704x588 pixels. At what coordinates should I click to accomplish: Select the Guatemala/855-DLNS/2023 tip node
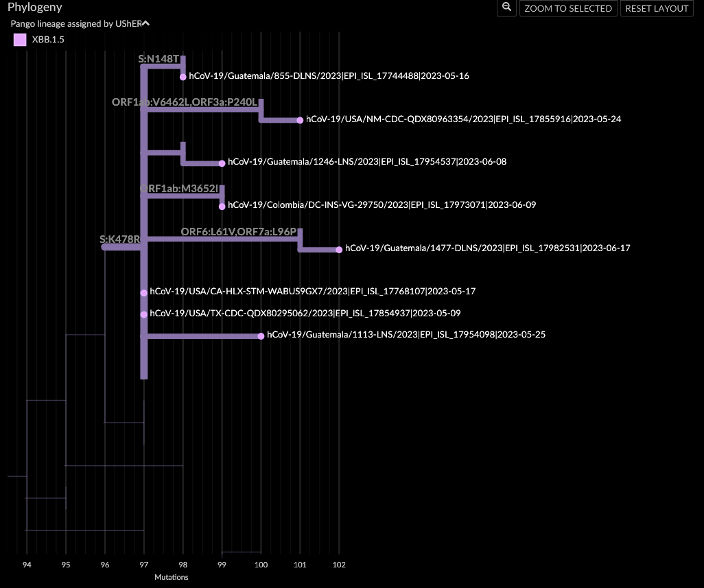[182, 77]
